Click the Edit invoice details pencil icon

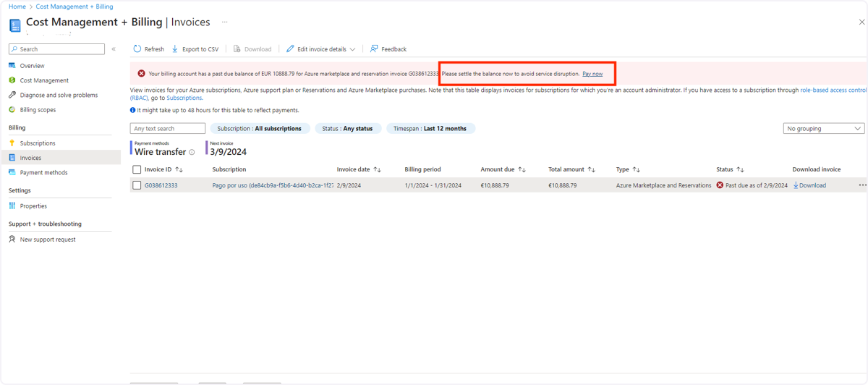tap(290, 49)
